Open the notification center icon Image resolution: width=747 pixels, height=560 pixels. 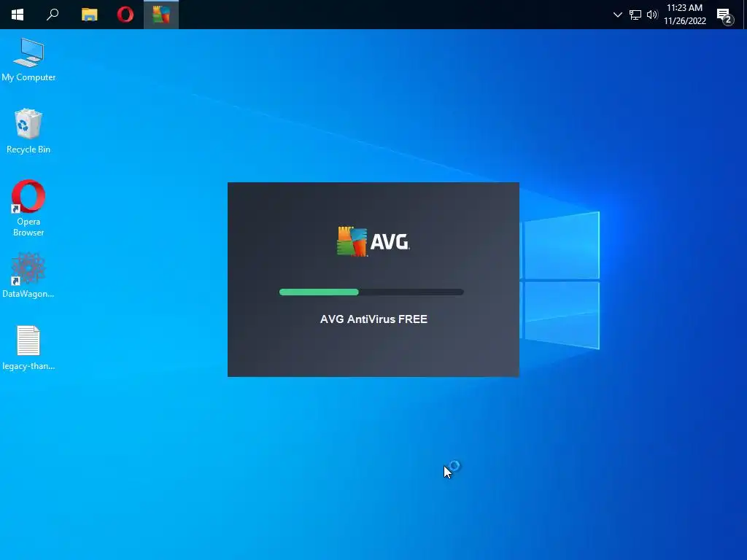(725, 16)
